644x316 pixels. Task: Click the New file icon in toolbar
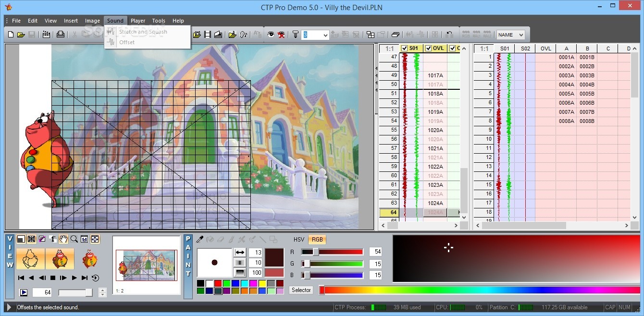(x=11, y=35)
